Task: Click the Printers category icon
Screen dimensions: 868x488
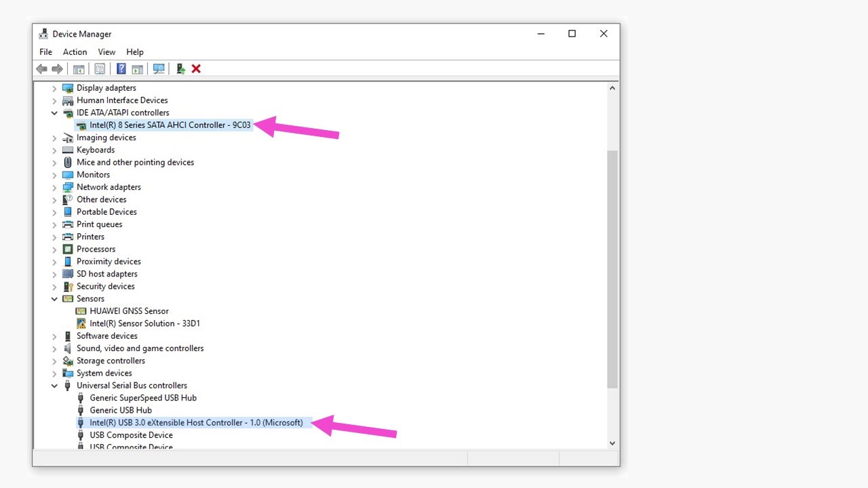Action: pos(68,237)
